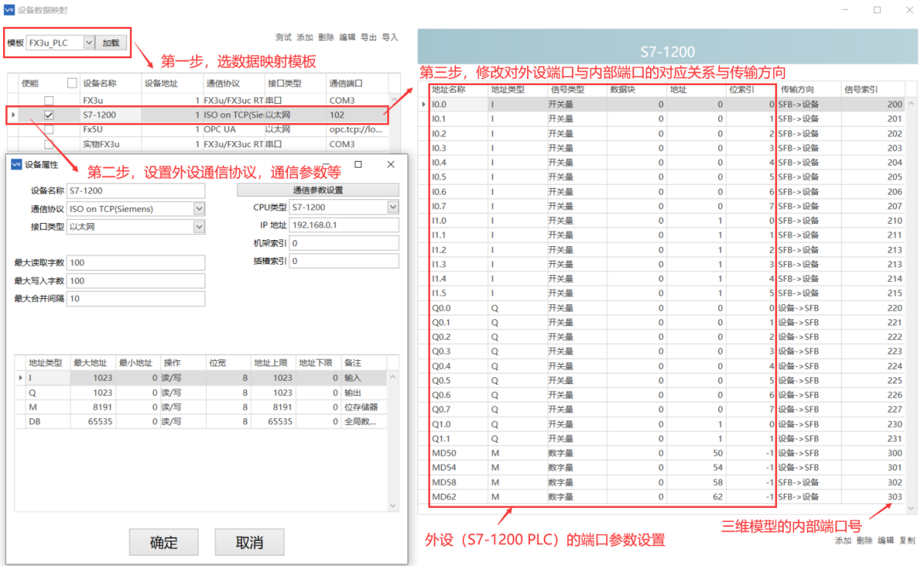Enable the 实物FX3u device checkbox

coord(49,144)
